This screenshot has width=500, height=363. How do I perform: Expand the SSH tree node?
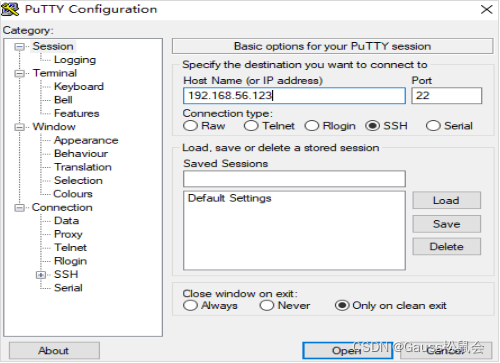[41, 275]
